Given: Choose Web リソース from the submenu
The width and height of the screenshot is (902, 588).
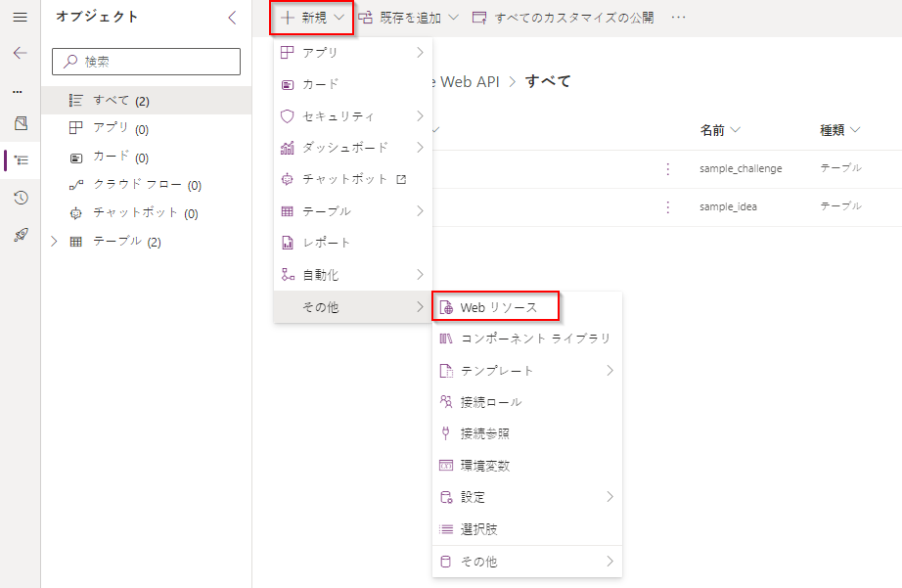Looking at the screenshot, I should point(495,307).
